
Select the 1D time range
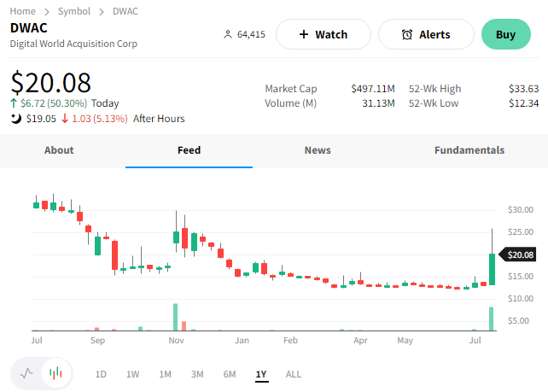101,374
